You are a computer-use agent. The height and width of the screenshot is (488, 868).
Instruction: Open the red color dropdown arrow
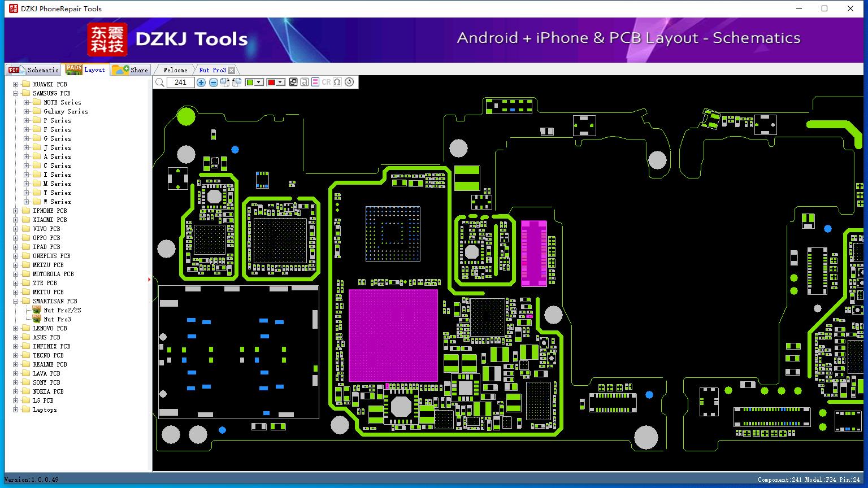[280, 82]
